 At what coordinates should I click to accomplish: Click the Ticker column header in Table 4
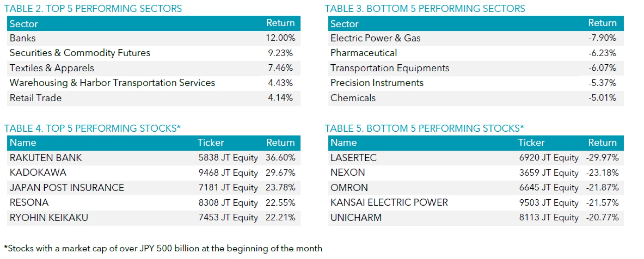point(210,143)
